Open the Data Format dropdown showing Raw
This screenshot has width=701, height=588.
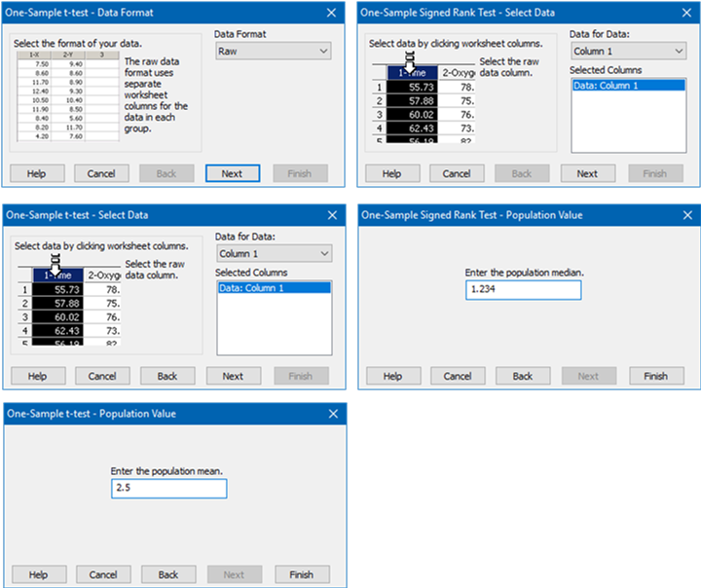coord(274,52)
